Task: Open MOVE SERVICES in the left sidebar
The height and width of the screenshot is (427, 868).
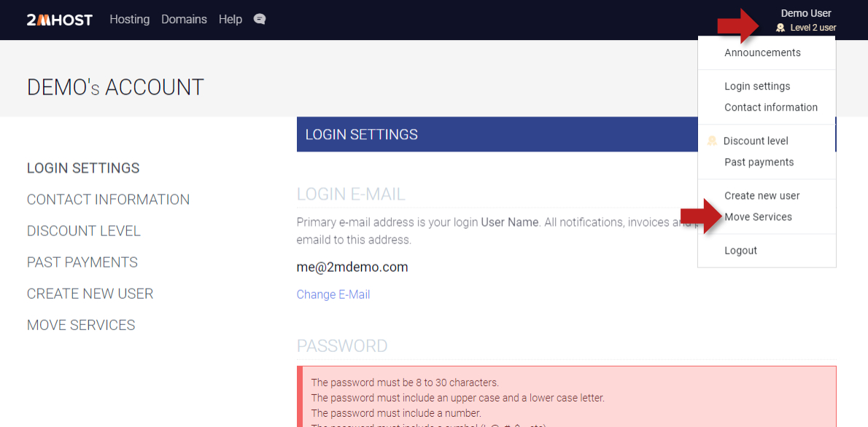Action: [x=81, y=325]
